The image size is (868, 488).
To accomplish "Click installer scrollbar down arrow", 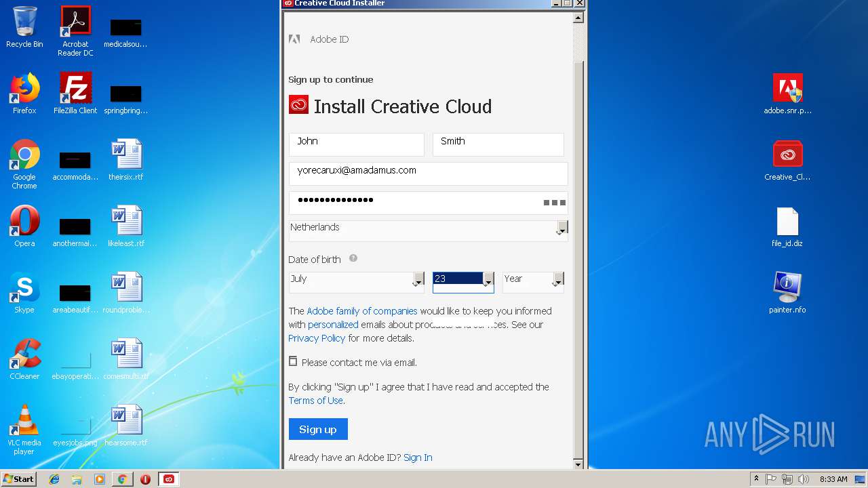I will pos(578,464).
